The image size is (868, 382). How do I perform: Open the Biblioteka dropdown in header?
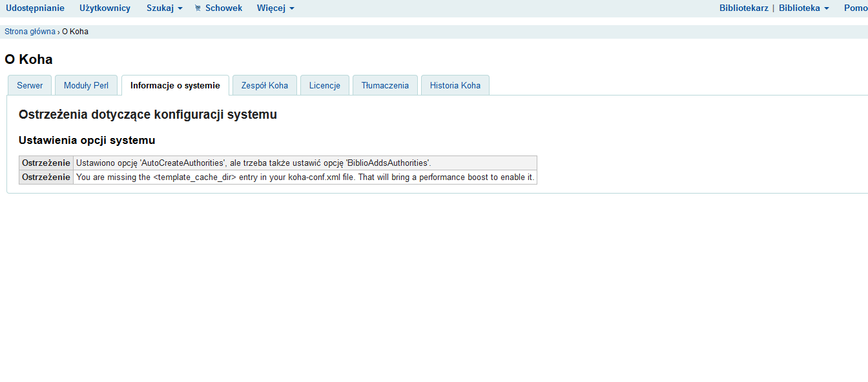(803, 8)
